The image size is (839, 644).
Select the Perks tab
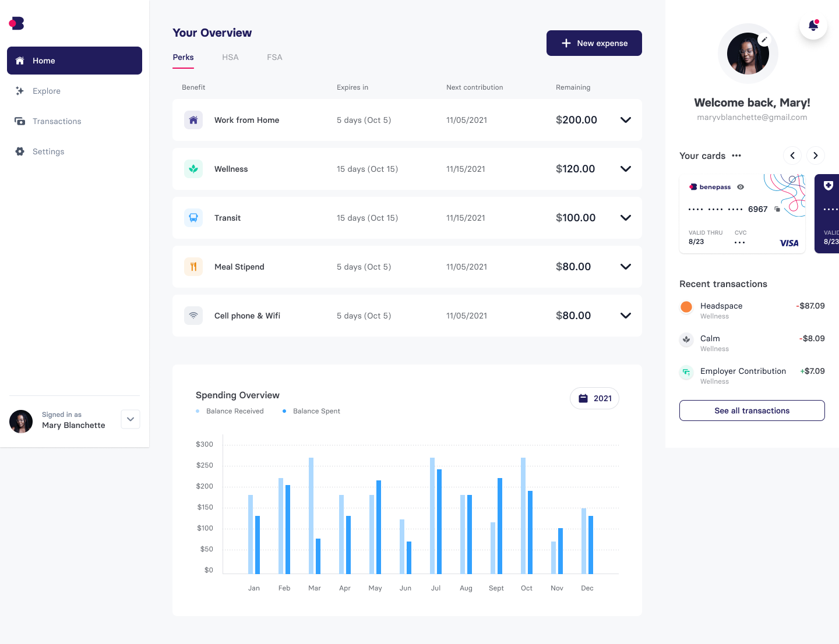(x=183, y=57)
